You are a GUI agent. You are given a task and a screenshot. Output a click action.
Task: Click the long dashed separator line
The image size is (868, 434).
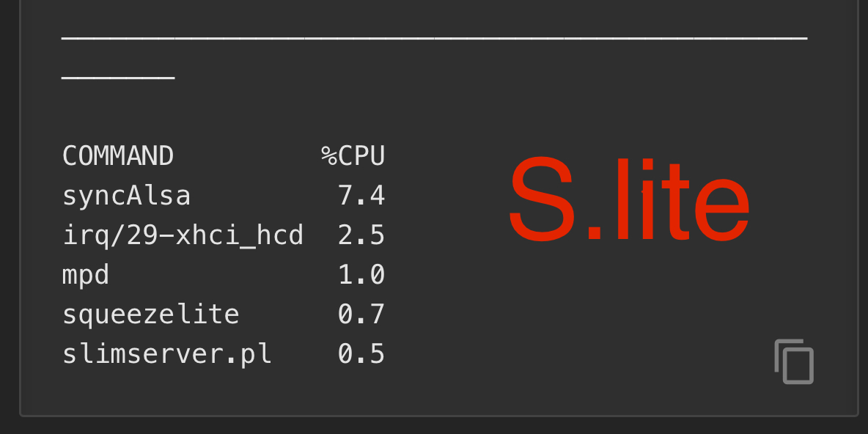pos(434,37)
